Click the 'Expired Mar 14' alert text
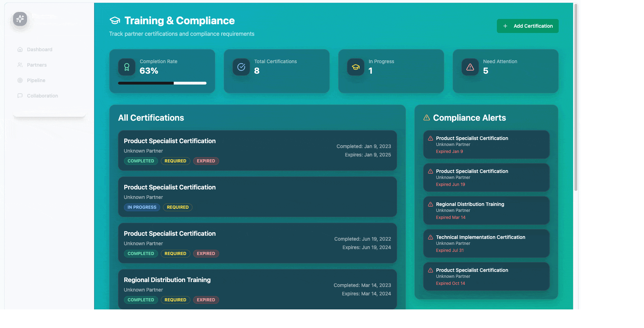The width and height of the screenshot is (644, 328). [x=451, y=217]
